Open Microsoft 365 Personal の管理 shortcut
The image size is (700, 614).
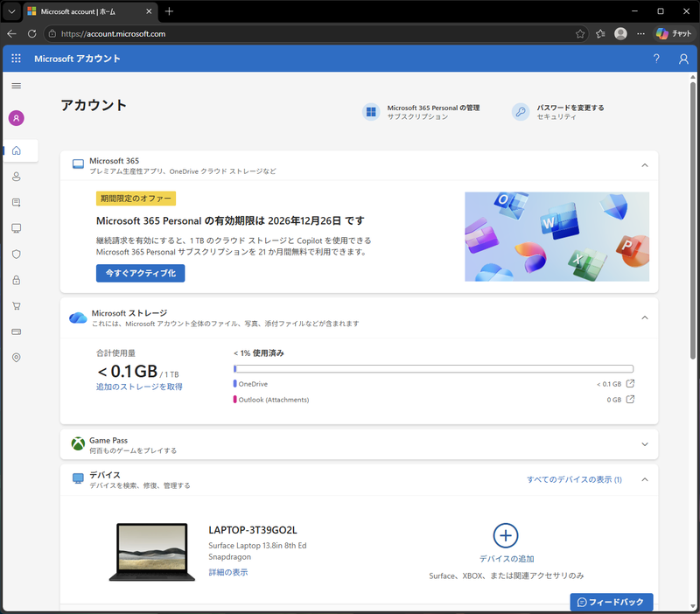point(421,112)
